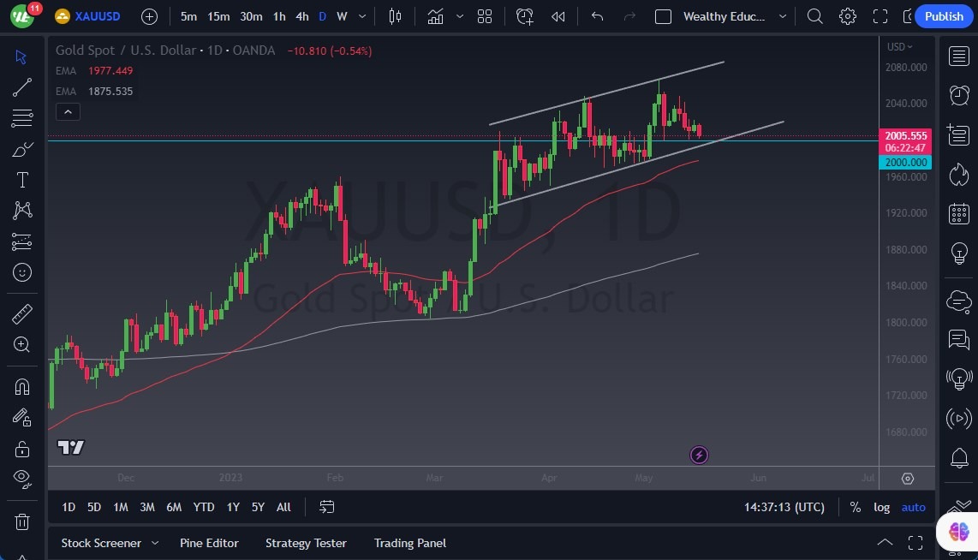Image resolution: width=978 pixels, height=560 pixels.
Task: Toggle stay in drawing mode
Action: [21, 417]
